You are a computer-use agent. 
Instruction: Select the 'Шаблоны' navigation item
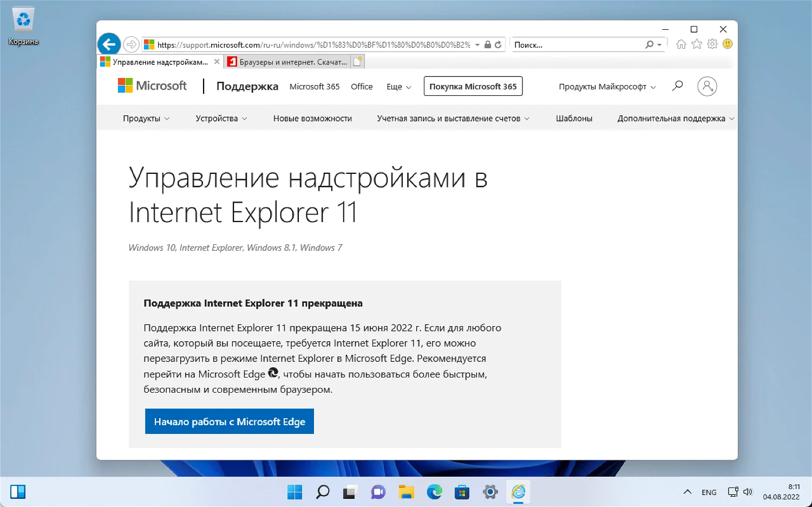tap(574, 119)
